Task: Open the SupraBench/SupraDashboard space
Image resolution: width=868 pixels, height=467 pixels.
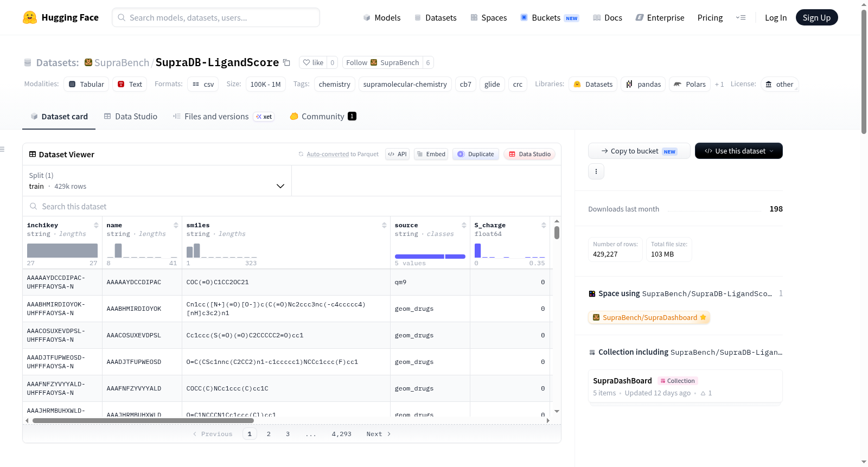Action: [x=649, y=317]
